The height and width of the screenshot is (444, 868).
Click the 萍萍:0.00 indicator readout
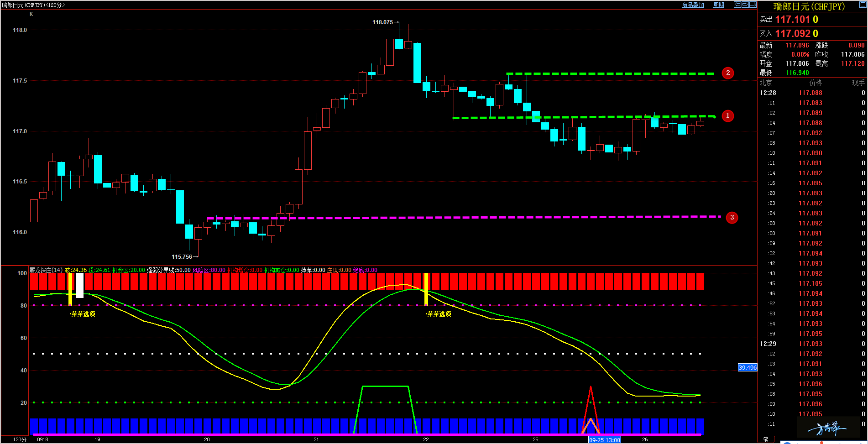313,270
